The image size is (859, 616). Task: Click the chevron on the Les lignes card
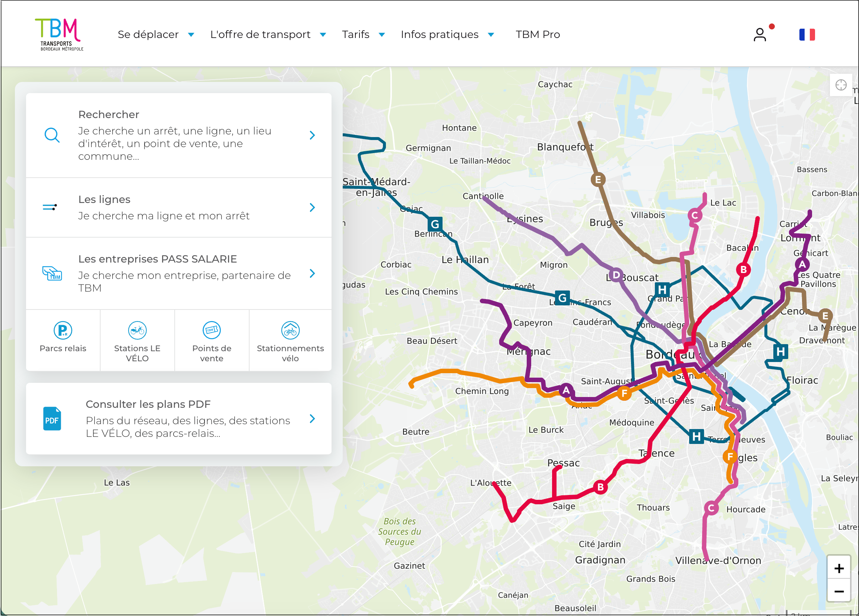pos(312,207)
